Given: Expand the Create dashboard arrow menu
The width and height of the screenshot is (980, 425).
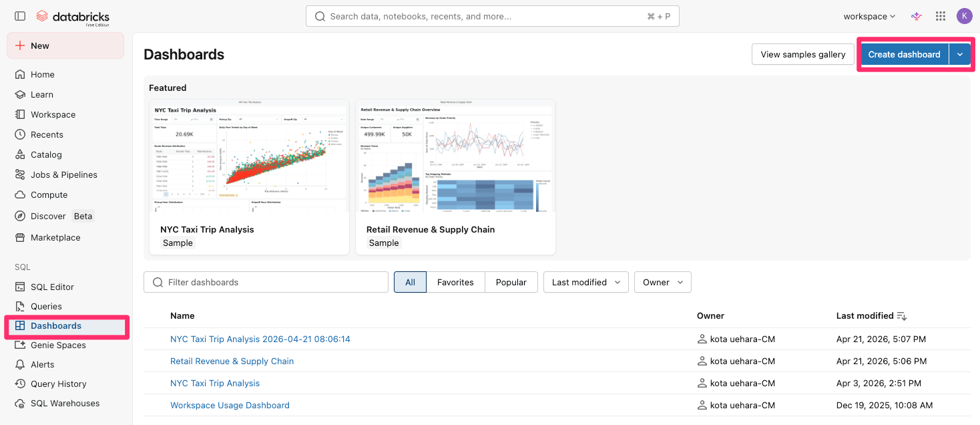Looking at the screenshot, I should coord(960,54).
